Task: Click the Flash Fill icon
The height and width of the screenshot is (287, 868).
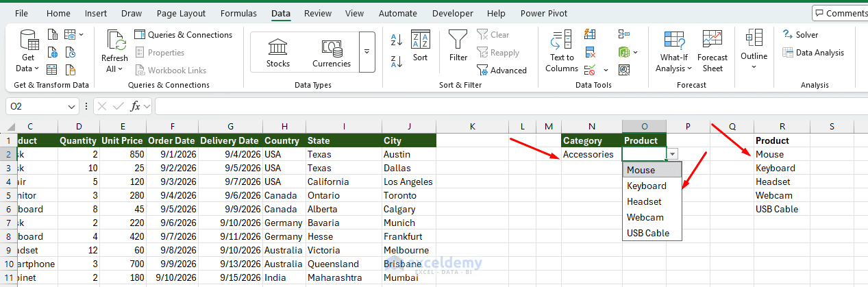Action: [x=590, y=34]
